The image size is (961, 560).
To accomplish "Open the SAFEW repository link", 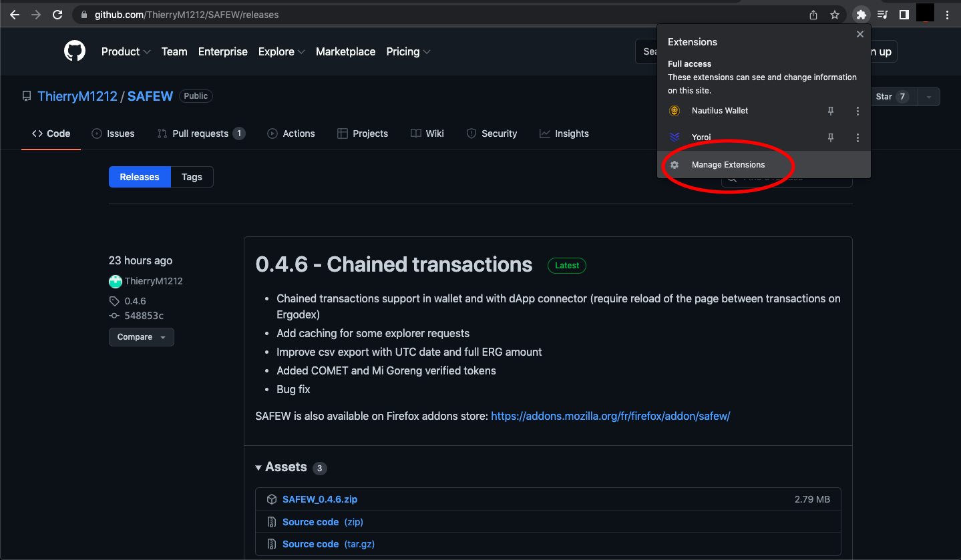I will pos(150,96).
